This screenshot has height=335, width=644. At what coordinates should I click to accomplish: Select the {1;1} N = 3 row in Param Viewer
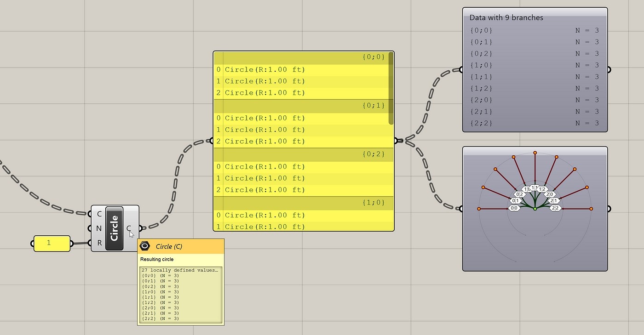click(535, 77)
